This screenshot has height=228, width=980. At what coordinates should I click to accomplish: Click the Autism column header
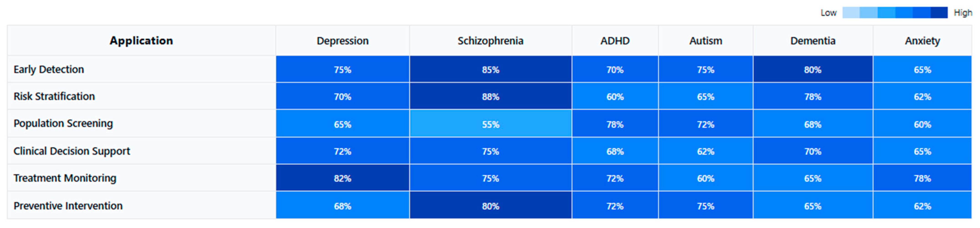705,41
